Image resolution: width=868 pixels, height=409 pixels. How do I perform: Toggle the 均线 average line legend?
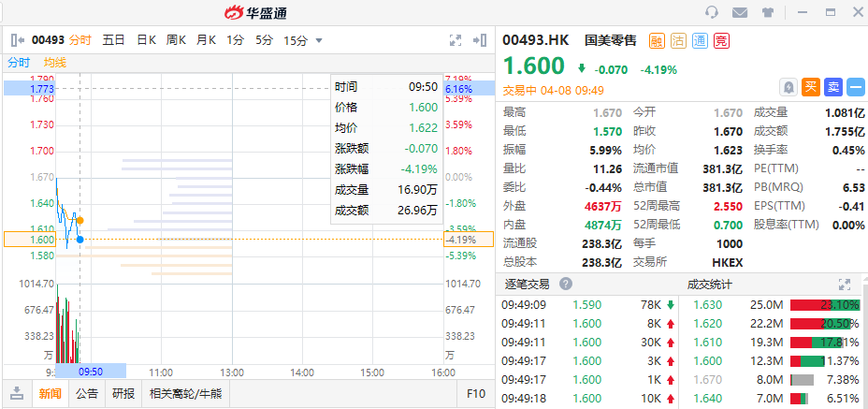[x=55, y=63]
